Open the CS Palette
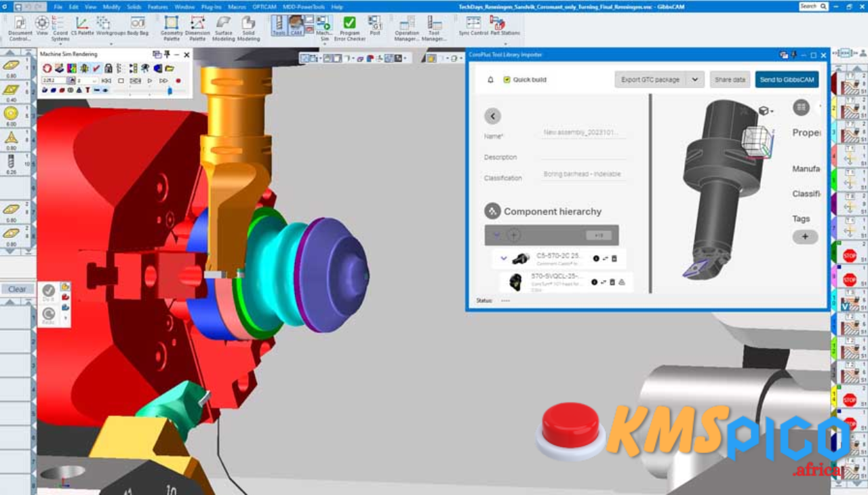The height and width of the screenshot is (495, 868). pos(82,26)
